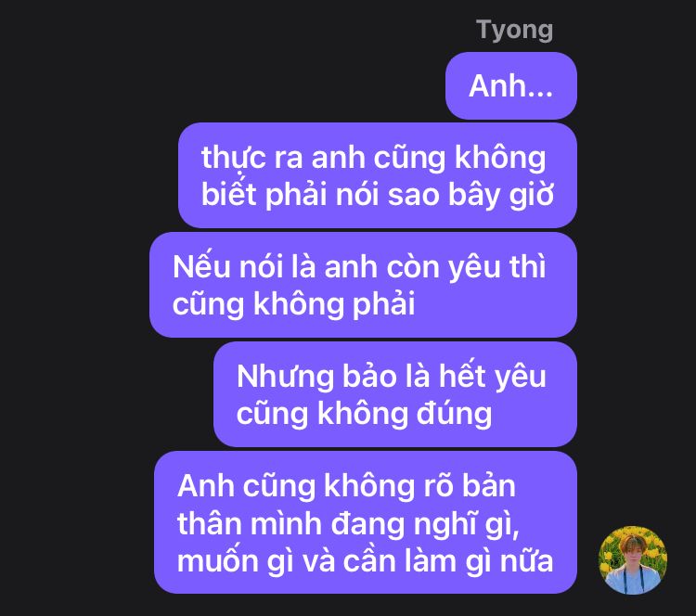
Task: Click the Tyong sender name label
Action: click(x=514, y=30)
